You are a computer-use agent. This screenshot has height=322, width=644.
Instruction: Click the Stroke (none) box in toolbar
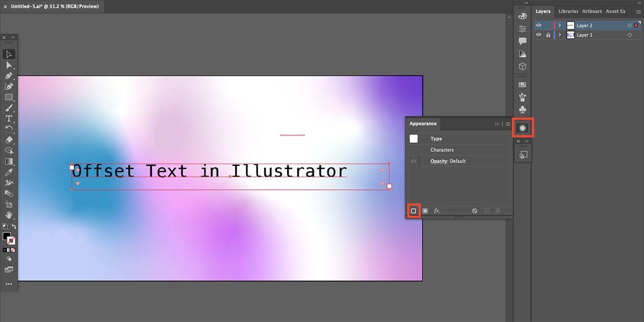point(11,241)
